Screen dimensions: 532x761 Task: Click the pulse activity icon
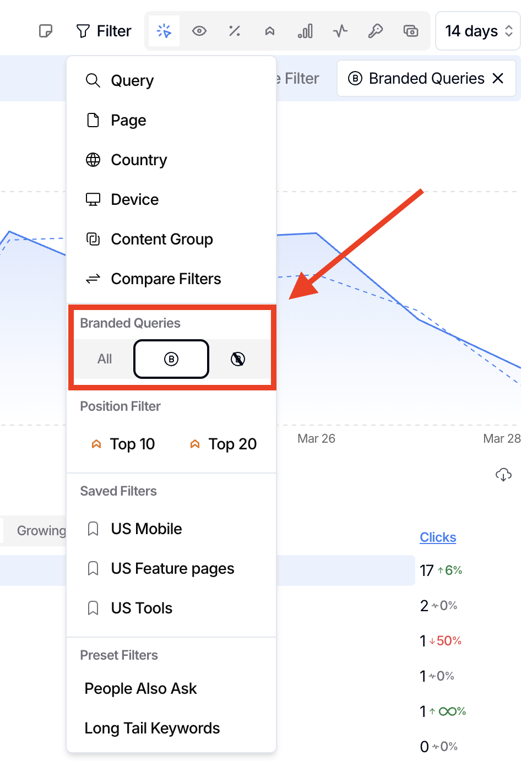click(340, 31)
